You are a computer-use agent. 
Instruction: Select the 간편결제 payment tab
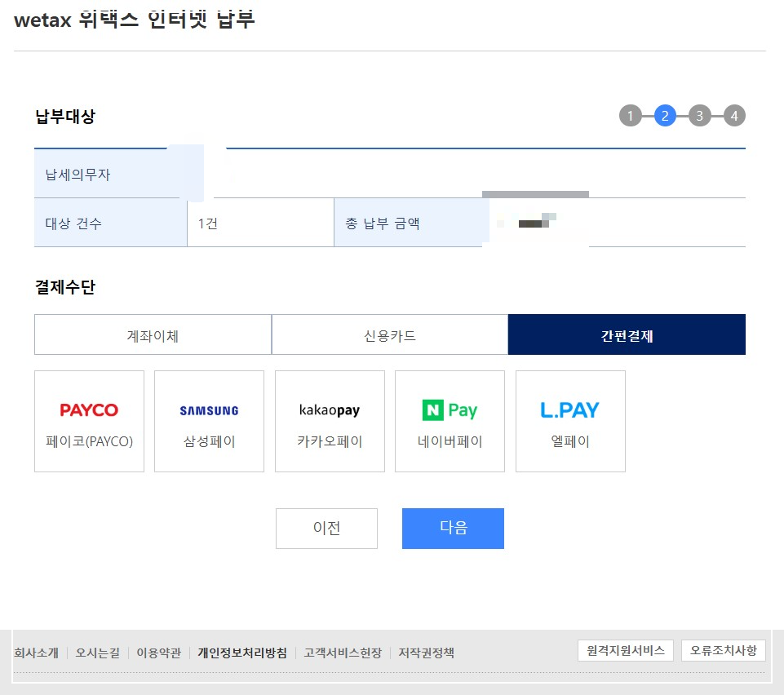[x=626, y=334]
